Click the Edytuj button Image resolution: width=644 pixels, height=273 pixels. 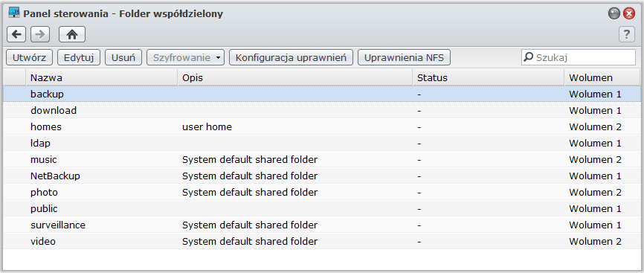[79, 57]
